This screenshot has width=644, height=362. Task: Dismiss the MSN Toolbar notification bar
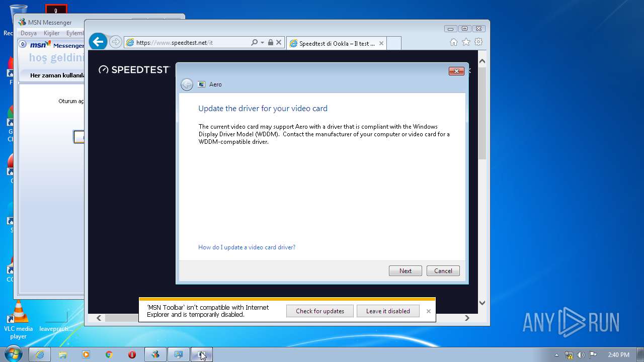[x=429, y=311]
